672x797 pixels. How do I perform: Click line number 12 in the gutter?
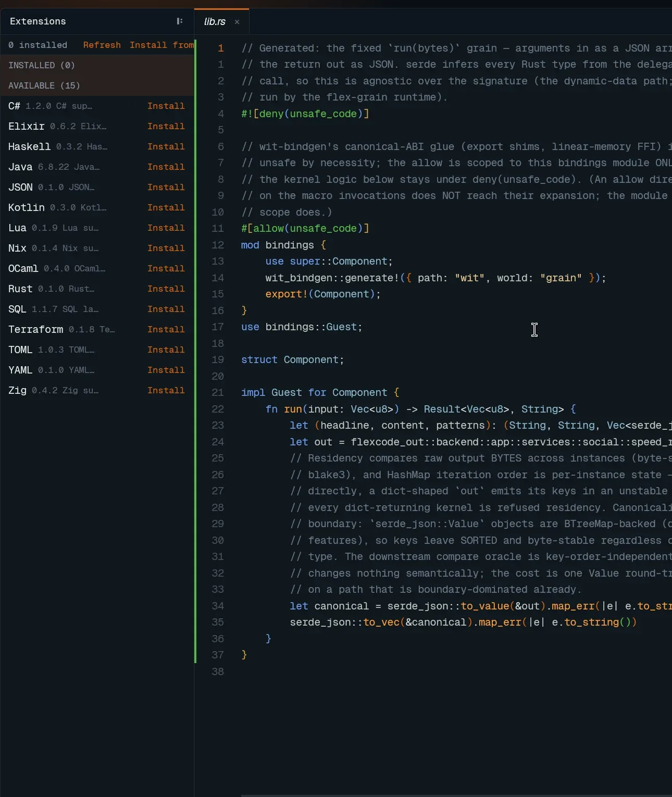pos(218,245)
